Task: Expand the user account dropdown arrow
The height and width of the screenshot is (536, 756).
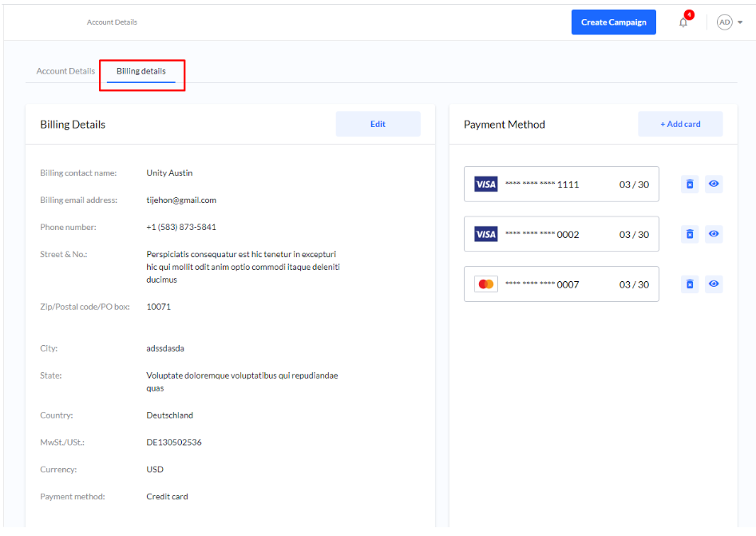Action: pyautogui.click(x=740, y=22)
